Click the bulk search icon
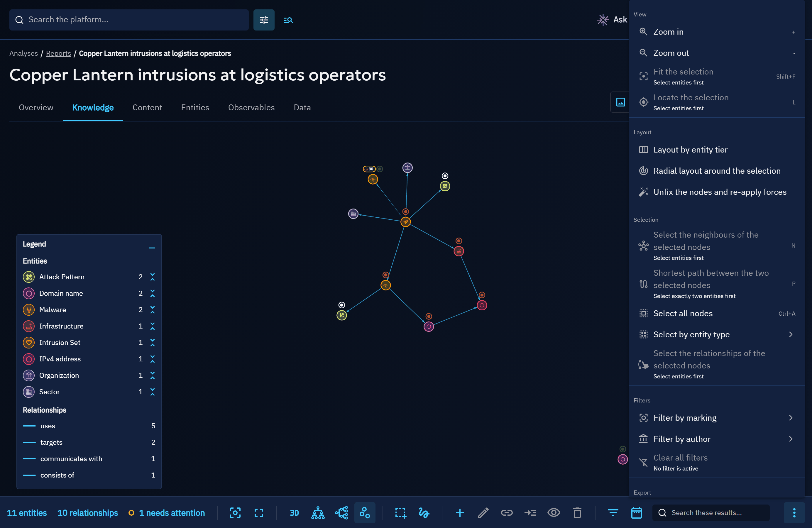This screenshot has width=812, height=528. tap(288, 20)
